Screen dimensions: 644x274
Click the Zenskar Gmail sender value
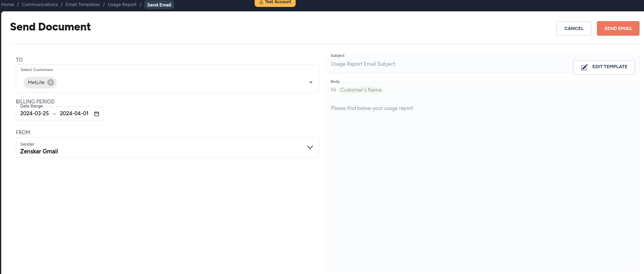click(39, 151)
